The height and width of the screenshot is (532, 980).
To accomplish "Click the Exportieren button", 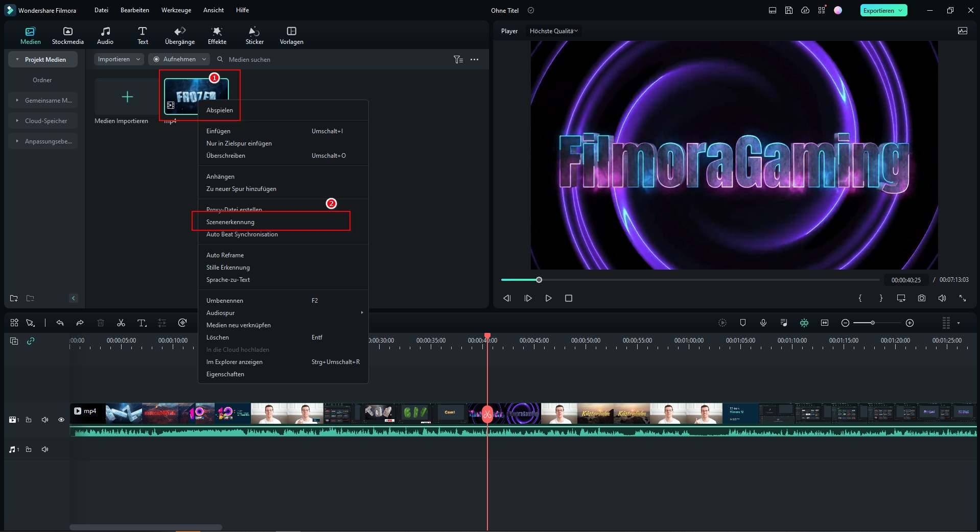I will pyautogui.click(x=883, y=10).
